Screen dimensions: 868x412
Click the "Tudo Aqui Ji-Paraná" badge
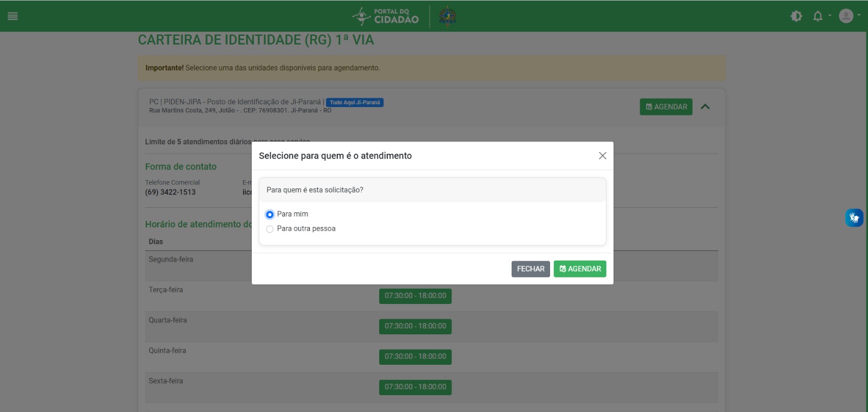[355, 103]
